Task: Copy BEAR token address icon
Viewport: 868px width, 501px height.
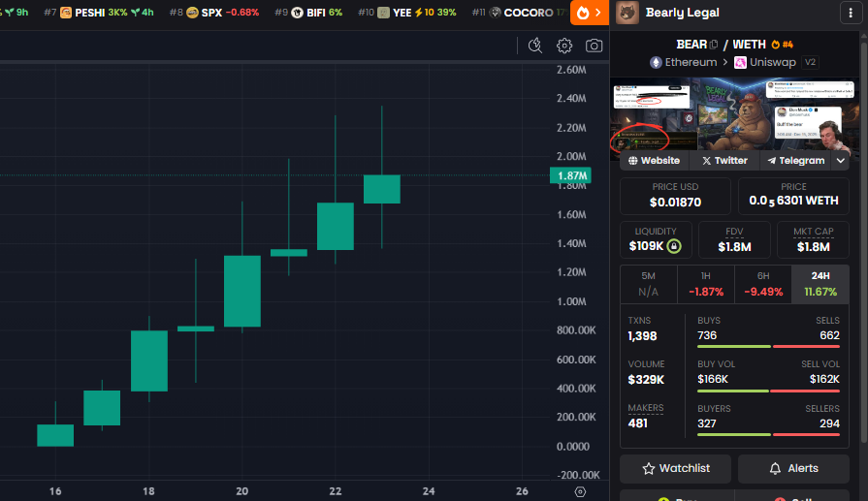Action: coord(714,45)
